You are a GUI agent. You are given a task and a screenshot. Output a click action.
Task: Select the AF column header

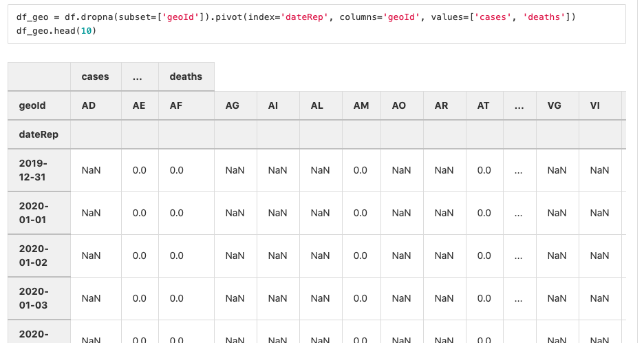point(186,105)
